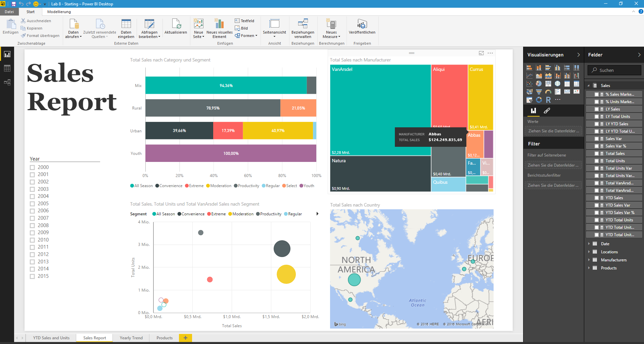Screen dimensions: 644x344
Task: Check year 2009 in Year slicer
Action: click(x=32, y=233)
